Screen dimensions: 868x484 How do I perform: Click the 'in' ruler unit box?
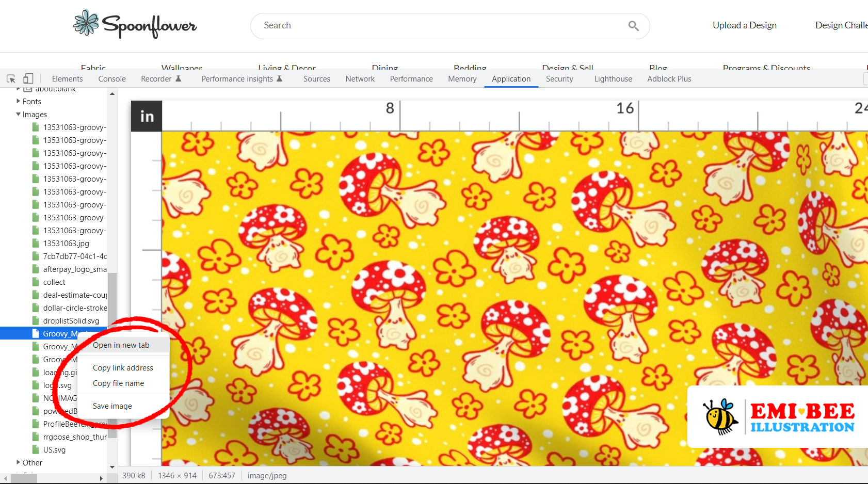tap(147, 116)
